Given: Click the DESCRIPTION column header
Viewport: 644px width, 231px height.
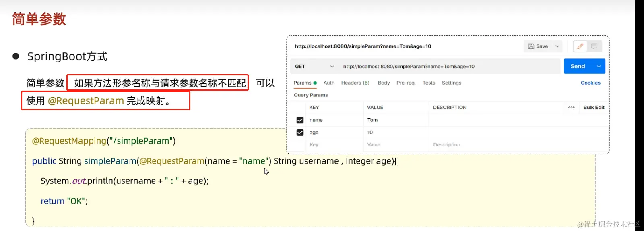Looking at the screenshot, I should point(450,108).
